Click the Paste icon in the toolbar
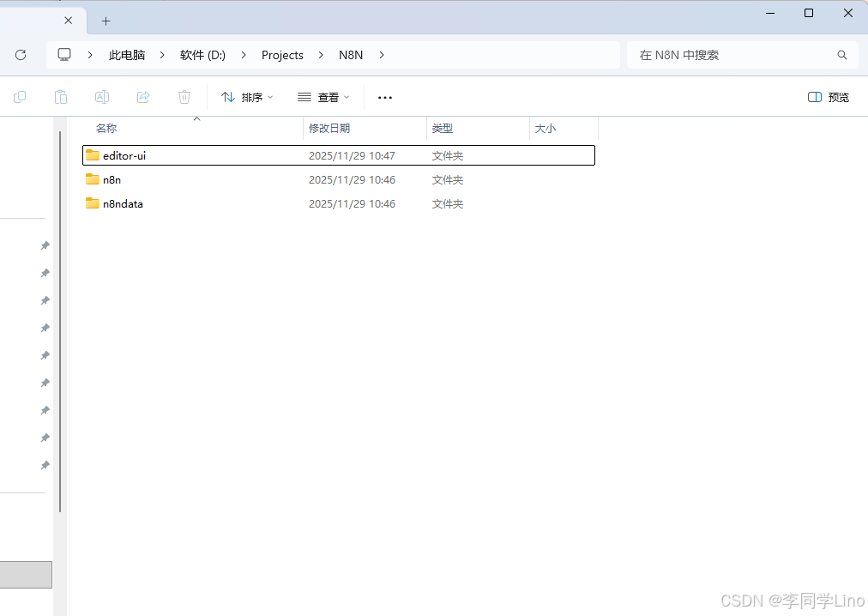This screenshot has width=868, height=616. point(61,97)
